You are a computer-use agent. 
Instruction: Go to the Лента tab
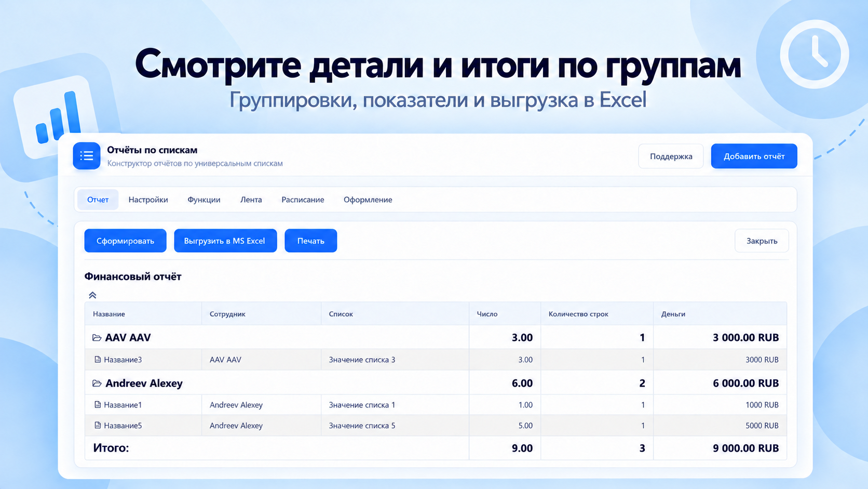(x=251, y=200)
